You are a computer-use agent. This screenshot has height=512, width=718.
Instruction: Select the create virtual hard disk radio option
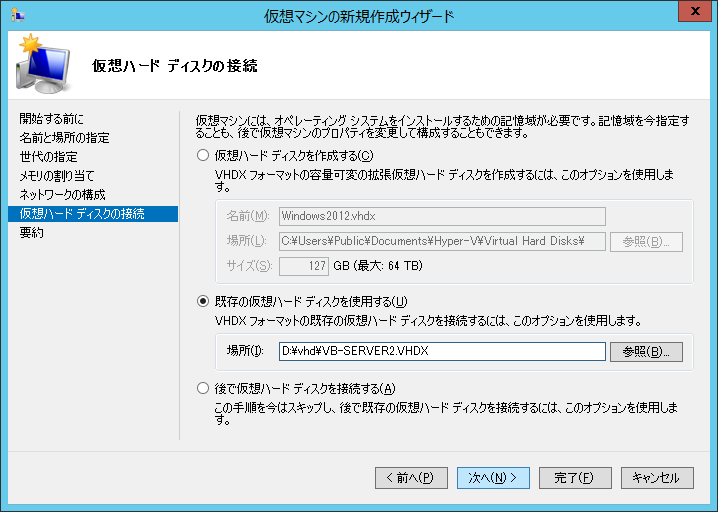tap(204, 156)
